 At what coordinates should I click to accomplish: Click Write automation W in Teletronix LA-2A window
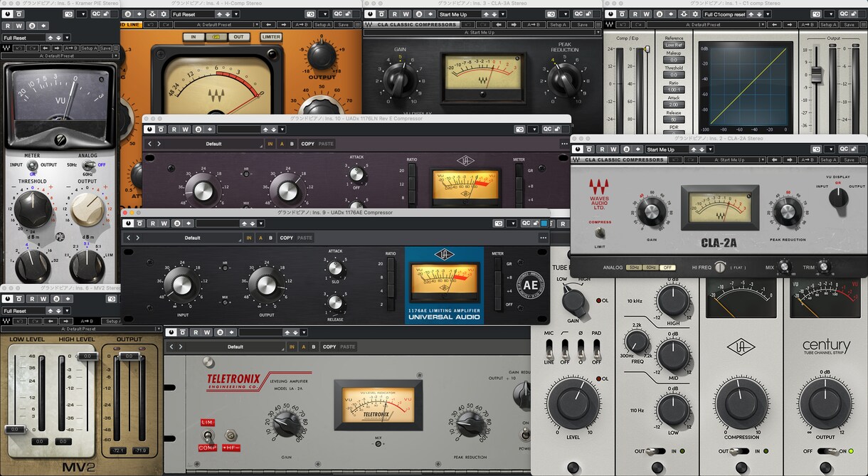pos(207,332)
